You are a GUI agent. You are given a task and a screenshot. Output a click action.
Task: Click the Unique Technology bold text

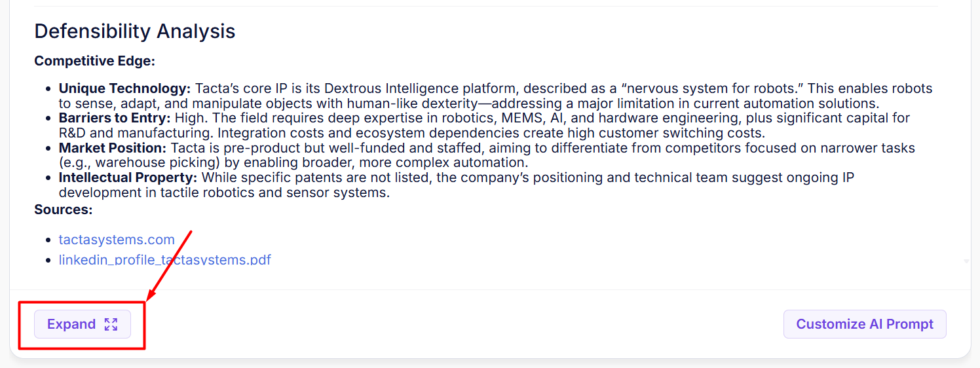pos(124,88)
